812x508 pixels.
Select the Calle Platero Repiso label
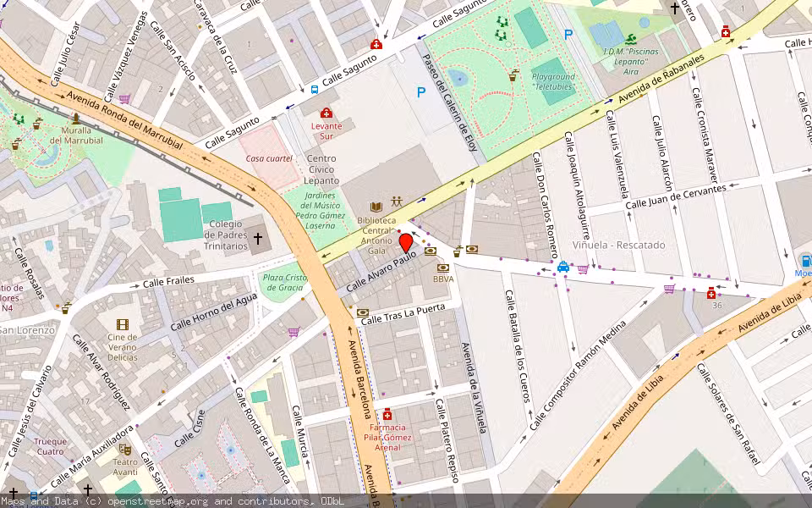pyautogui.click(x=447, y=440)
